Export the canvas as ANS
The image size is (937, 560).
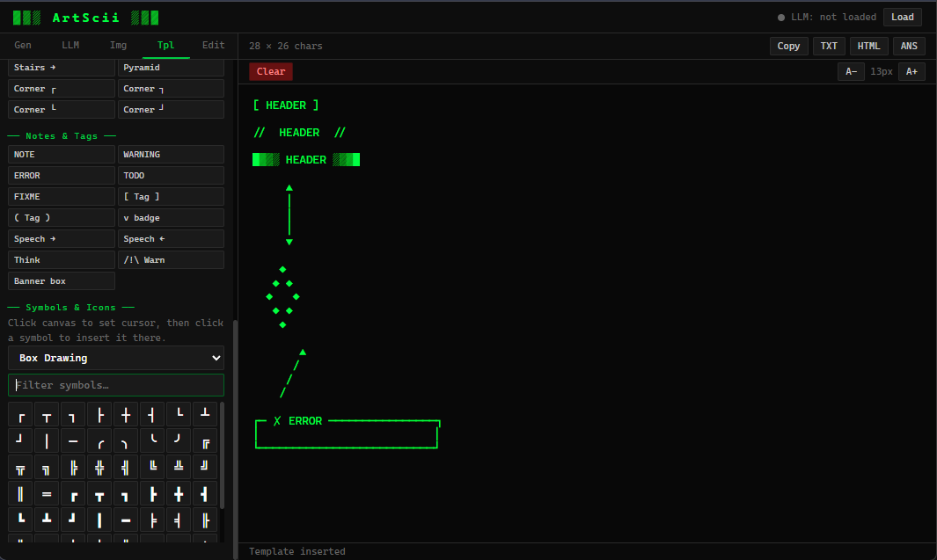pyautogui.click(x=909, y=46)
